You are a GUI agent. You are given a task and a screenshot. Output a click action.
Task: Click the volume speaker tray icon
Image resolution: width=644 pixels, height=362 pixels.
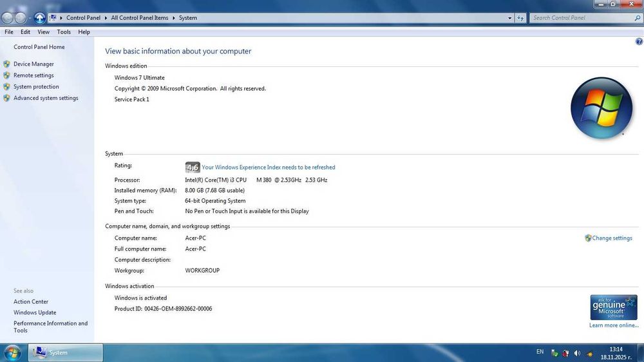(577, 353)
